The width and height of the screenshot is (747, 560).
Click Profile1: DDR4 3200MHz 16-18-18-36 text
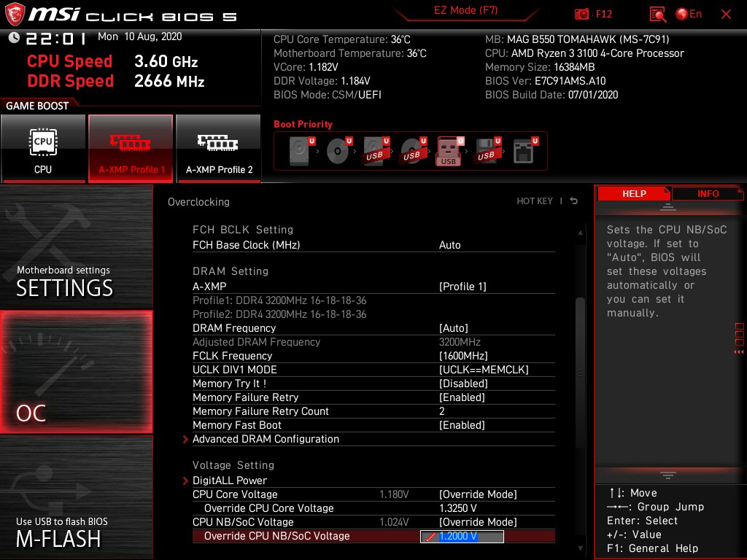(279, 300)
